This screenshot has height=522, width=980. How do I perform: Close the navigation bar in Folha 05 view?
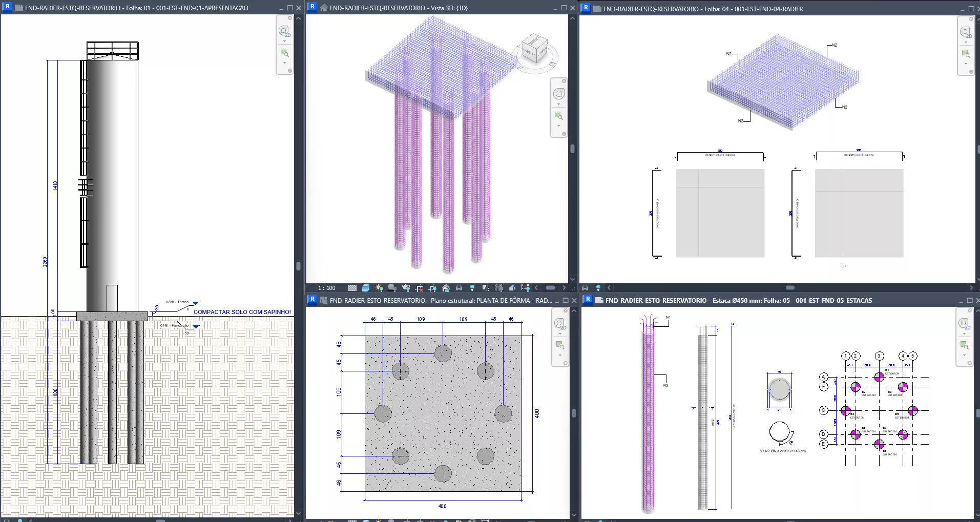tap(970, 310)
